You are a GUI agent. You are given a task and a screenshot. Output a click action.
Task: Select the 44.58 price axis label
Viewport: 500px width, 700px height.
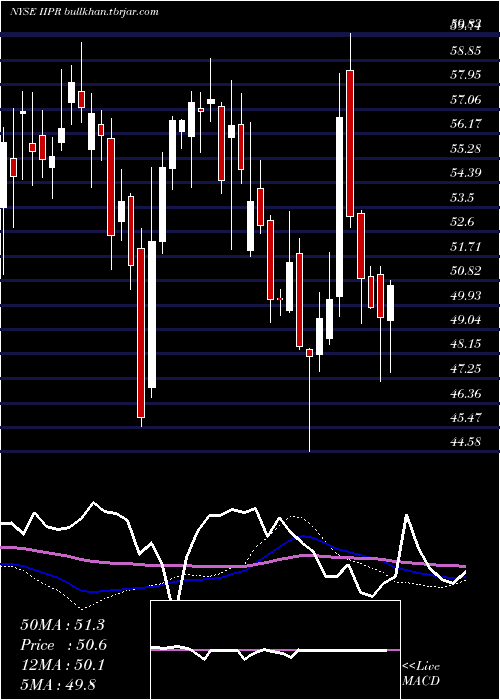[466, 442]
